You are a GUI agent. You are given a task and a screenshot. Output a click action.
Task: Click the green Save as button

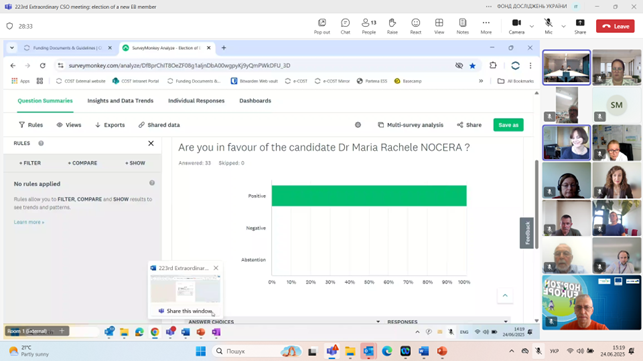[x=508, y=125]
